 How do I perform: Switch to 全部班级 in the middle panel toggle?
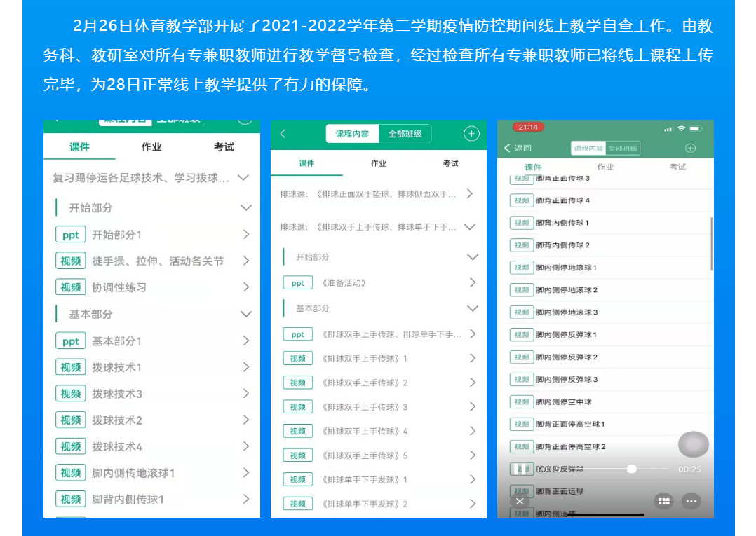pyautogui.click(x=405, y=134)
